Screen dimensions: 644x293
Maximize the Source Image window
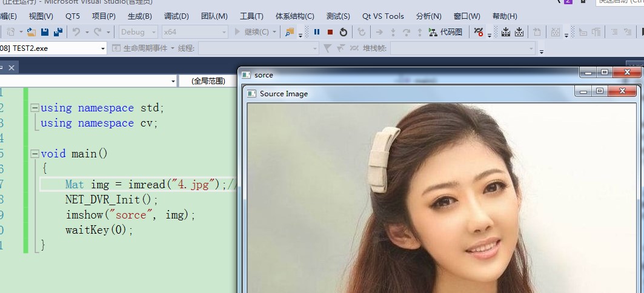(x=600, y=91)
